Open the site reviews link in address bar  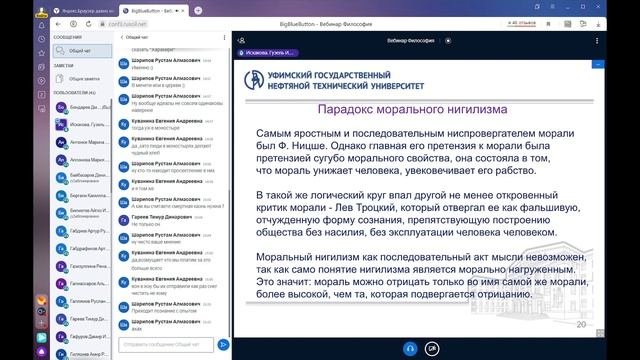[522, 23]
